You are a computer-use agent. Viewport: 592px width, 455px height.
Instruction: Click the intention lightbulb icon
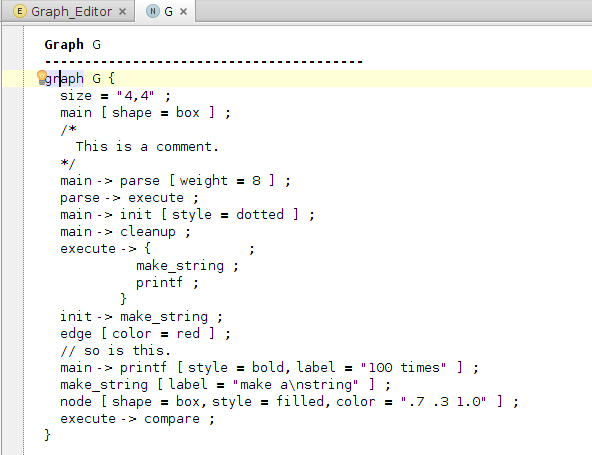(x=42, y=77)
